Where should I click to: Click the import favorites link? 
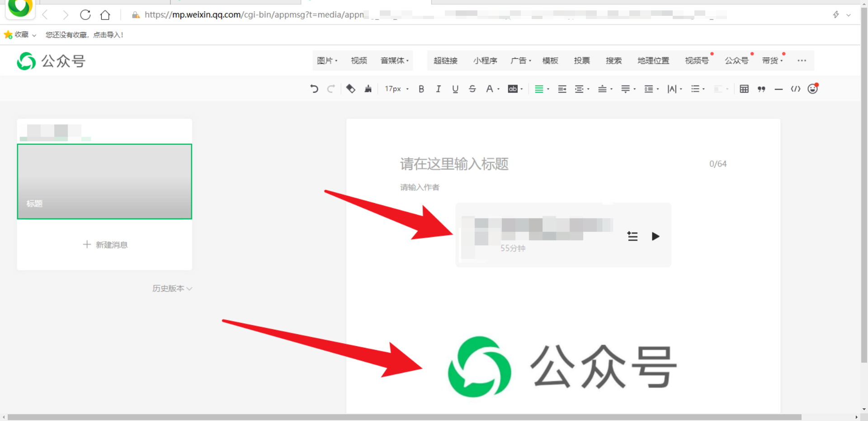pos(84,35)
